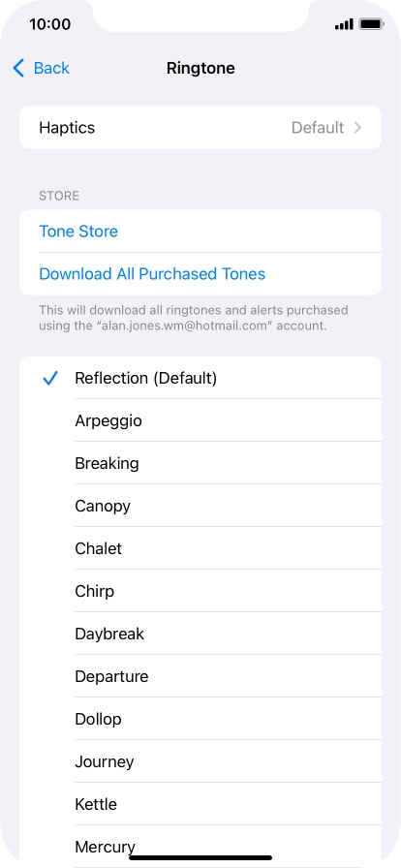
Task: Set the ringtone to Daybreak
Action: (200, 634)
